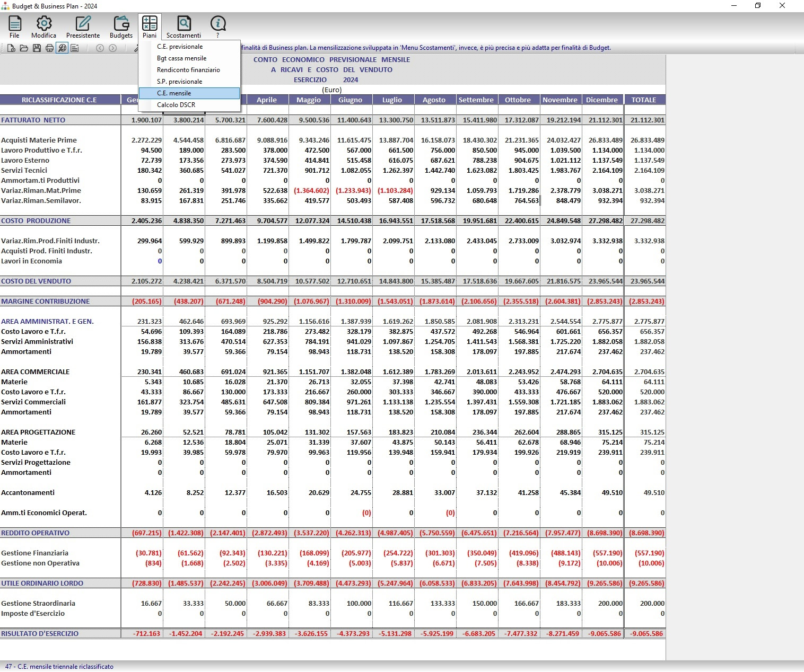Image resolution: width=804 pixels, height=672 pixels.
Task: Click the Ammortam.ti Produttivi row label
Action: coord(40,181)
